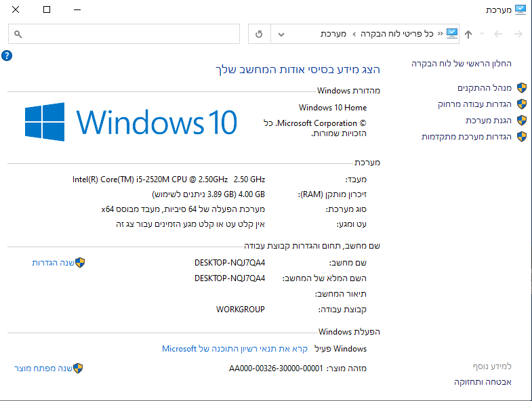The height and width of the screenshot is (401, 532).
Task: Open הגדרות מערכת מתקדמות link
Action: [x=466, y=136]
